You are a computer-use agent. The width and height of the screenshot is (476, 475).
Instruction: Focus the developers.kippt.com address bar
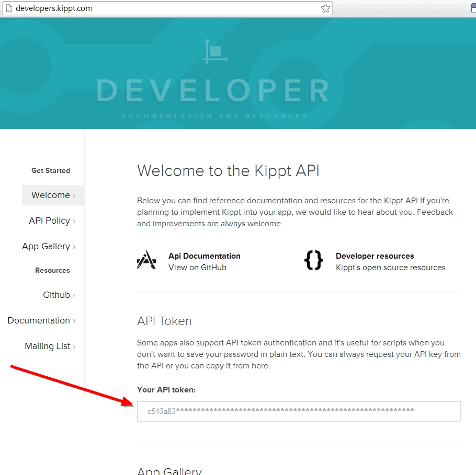167,8
